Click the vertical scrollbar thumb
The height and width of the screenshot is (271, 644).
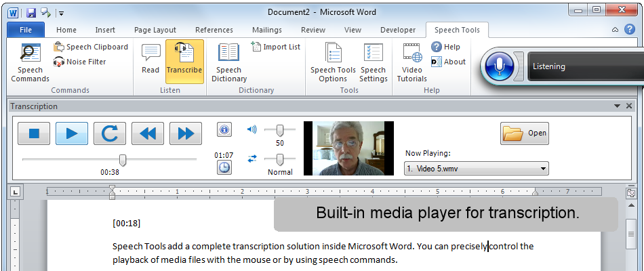pos(631,234)
